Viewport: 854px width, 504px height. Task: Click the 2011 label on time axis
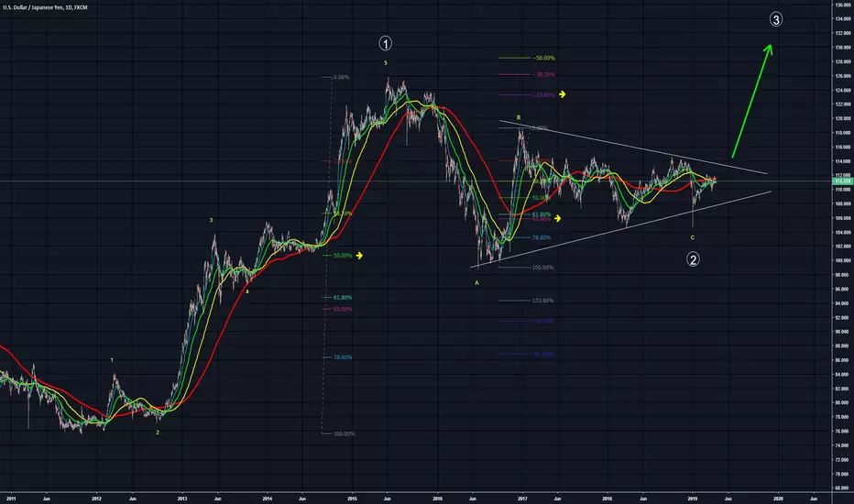(10, 499)
